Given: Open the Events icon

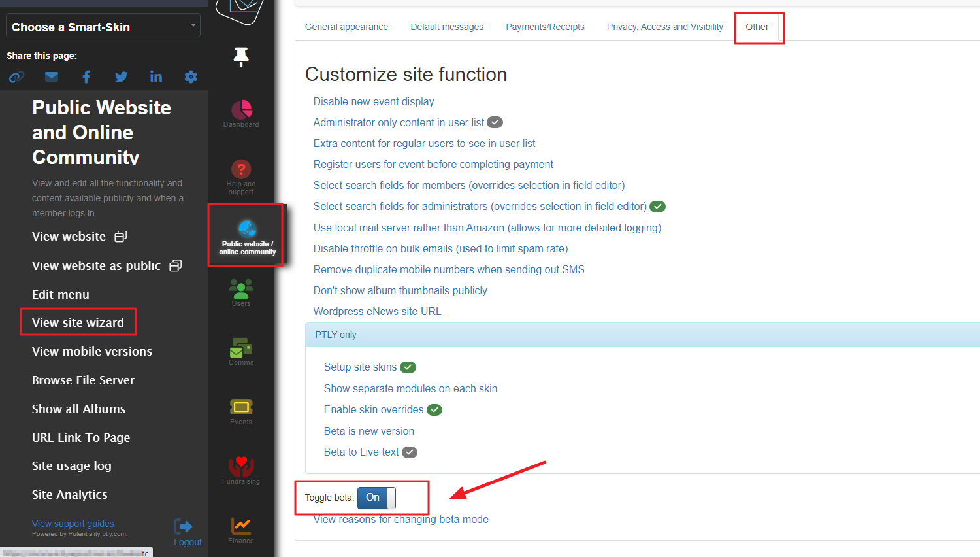Looking at the screenshot, I should tap(241, 408).
